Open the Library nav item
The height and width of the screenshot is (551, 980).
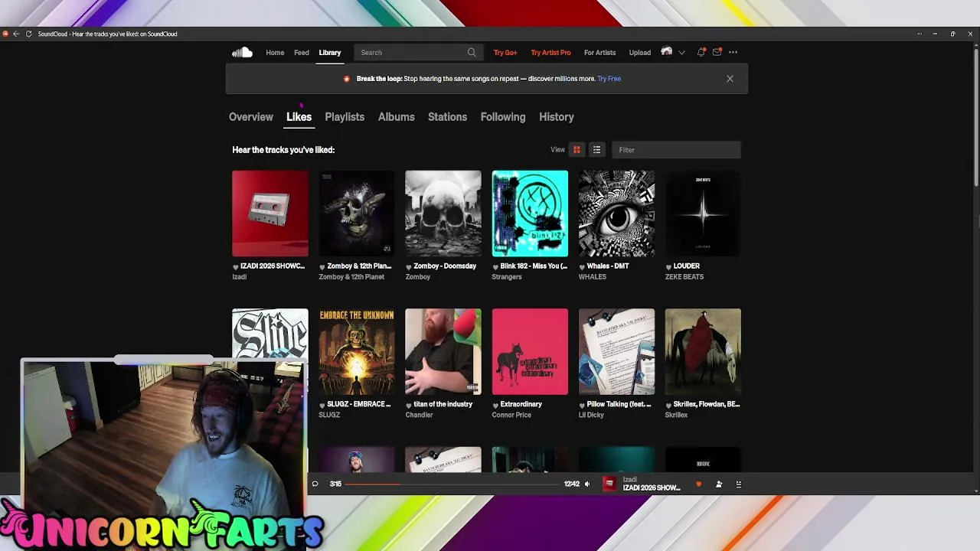coord(330,53)
